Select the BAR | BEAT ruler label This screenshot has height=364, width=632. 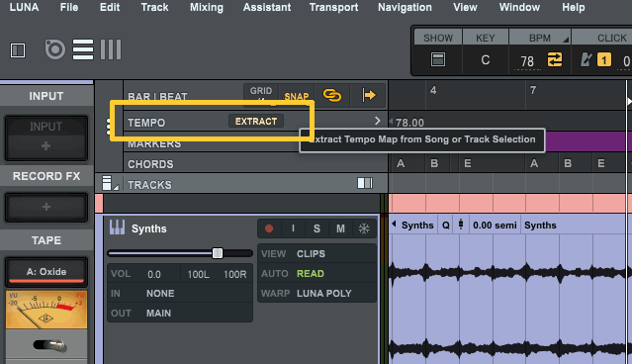pyautogui.click(x=157, y=97)
